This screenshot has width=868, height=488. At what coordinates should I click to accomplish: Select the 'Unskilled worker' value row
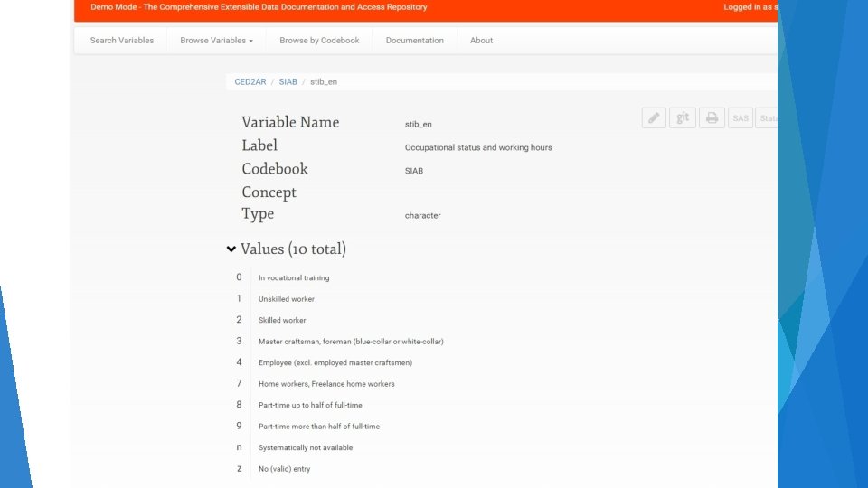tap(287, 299)
